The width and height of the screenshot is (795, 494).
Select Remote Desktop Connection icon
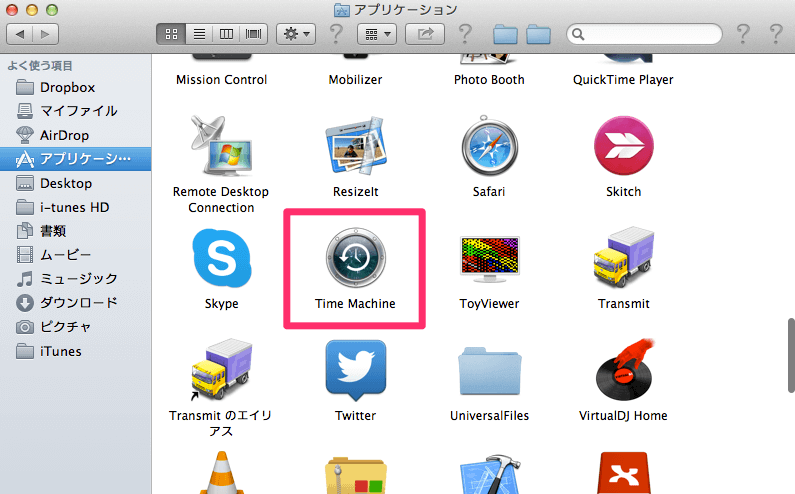221,146
